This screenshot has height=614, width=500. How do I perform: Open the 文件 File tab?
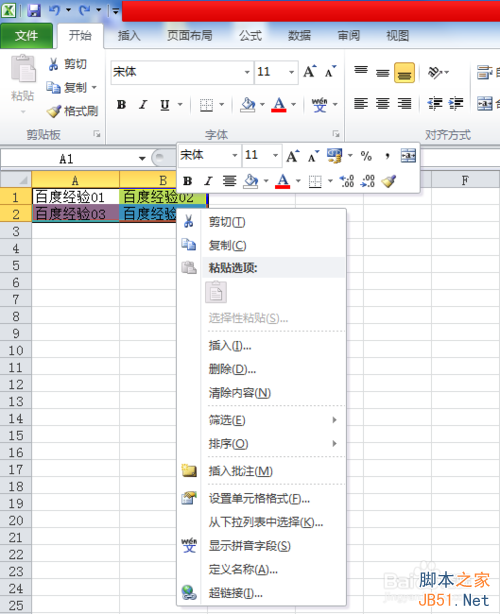(26, 36)
